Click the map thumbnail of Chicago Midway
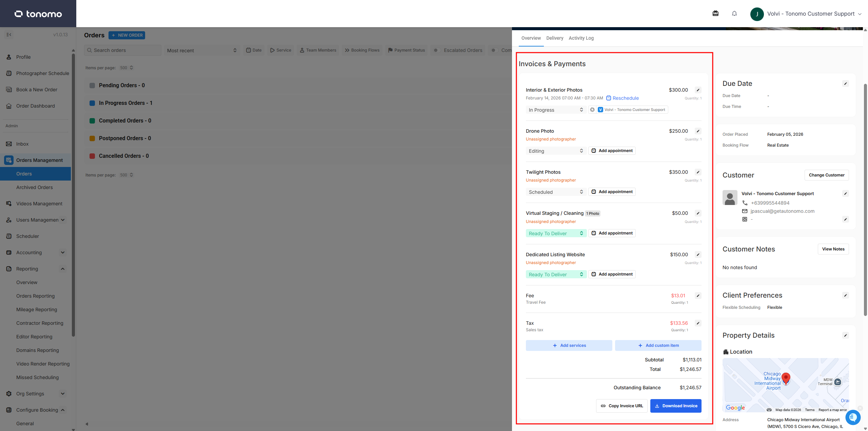This screenshot has width=868, height=431. coord(786,385)
